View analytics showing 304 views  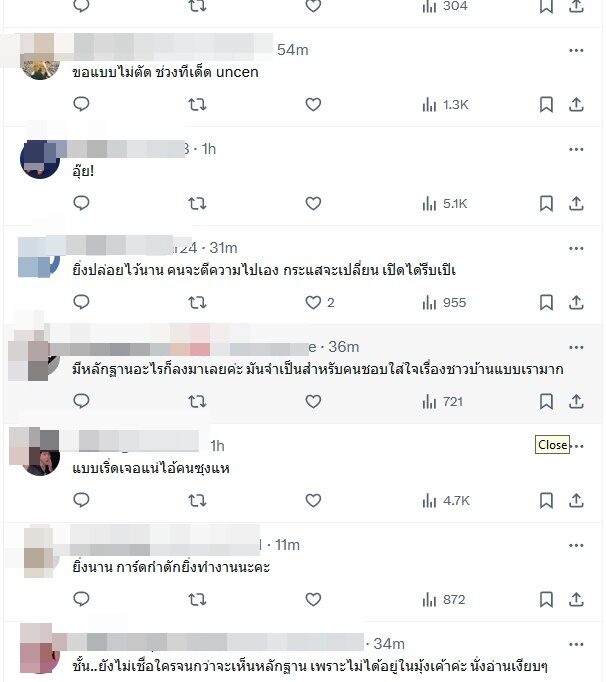pyautogui.click(x=445, y=6)
